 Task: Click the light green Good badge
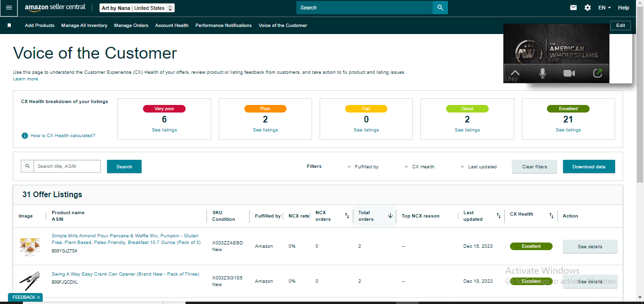[467, 109]
